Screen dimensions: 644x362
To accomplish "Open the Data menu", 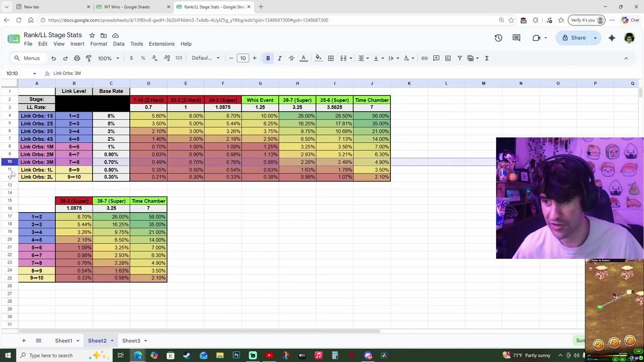I will [x=119, y=44].
